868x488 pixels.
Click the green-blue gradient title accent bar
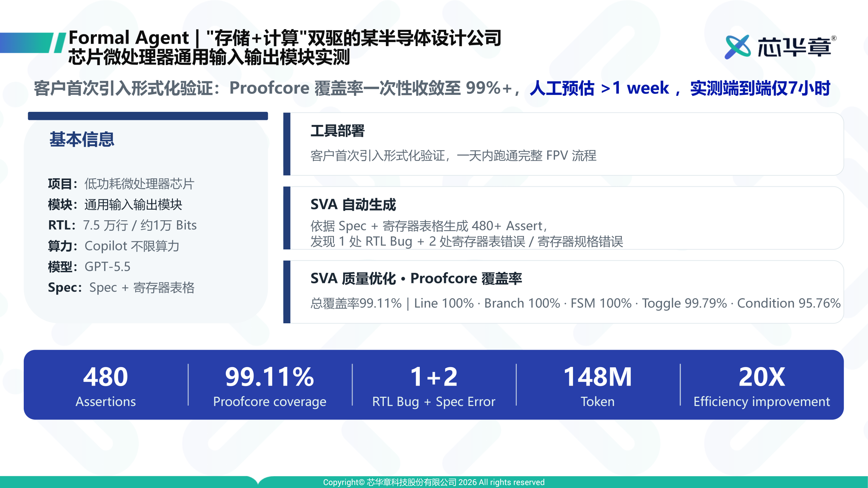point(33,43)
